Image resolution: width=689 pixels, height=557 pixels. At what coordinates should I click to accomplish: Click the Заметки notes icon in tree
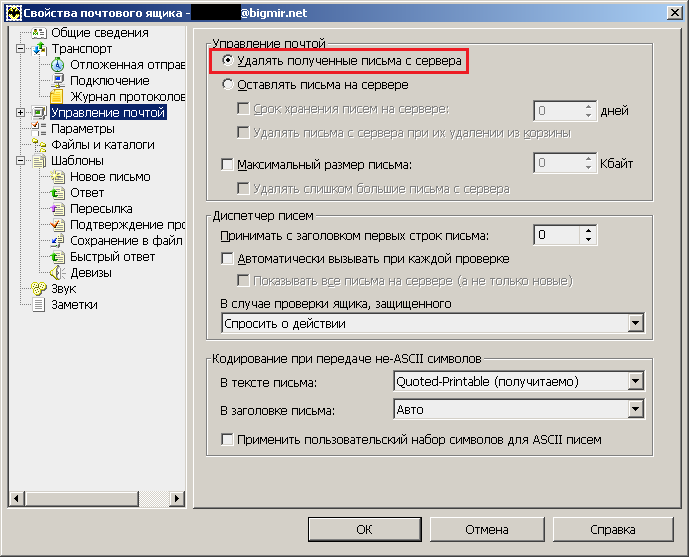(39, 304)
